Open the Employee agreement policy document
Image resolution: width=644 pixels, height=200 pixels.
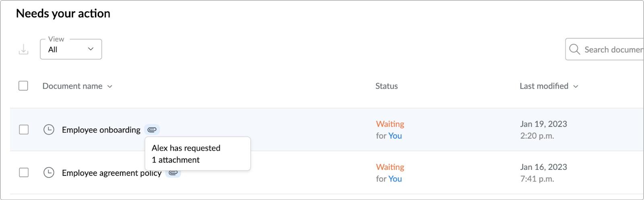pos(111,173)
